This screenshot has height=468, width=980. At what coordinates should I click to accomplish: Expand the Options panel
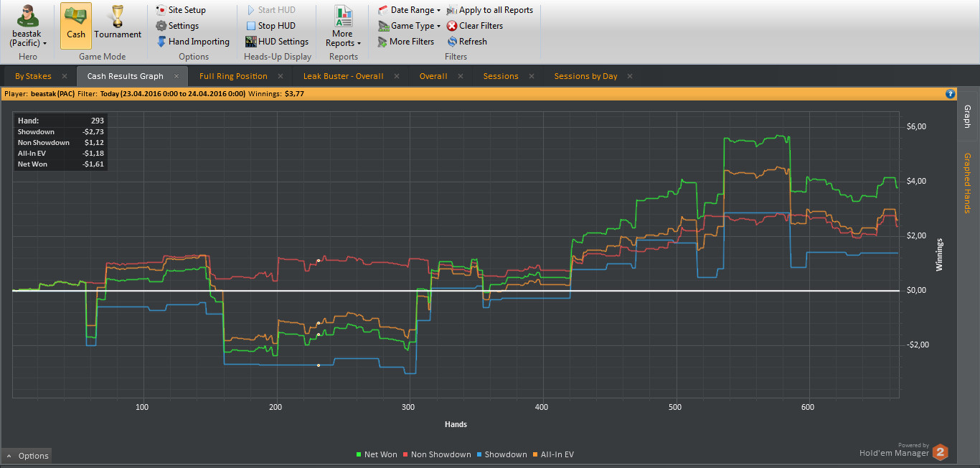[27, 456]
